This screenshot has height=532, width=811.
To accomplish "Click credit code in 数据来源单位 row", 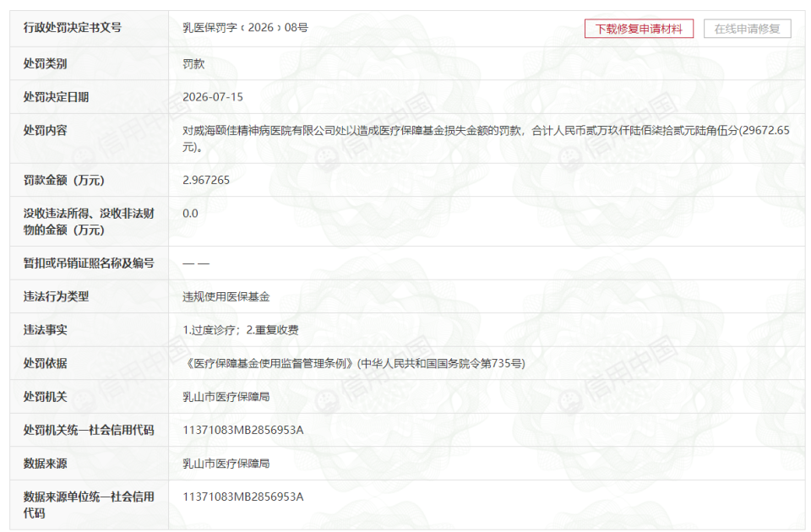I will click(243, 497).
